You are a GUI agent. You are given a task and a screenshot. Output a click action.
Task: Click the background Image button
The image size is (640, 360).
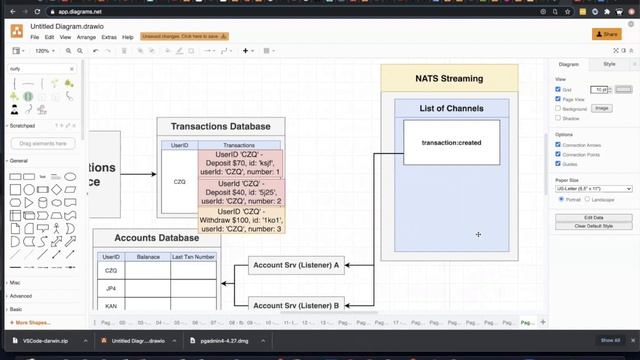coord(602,108)
